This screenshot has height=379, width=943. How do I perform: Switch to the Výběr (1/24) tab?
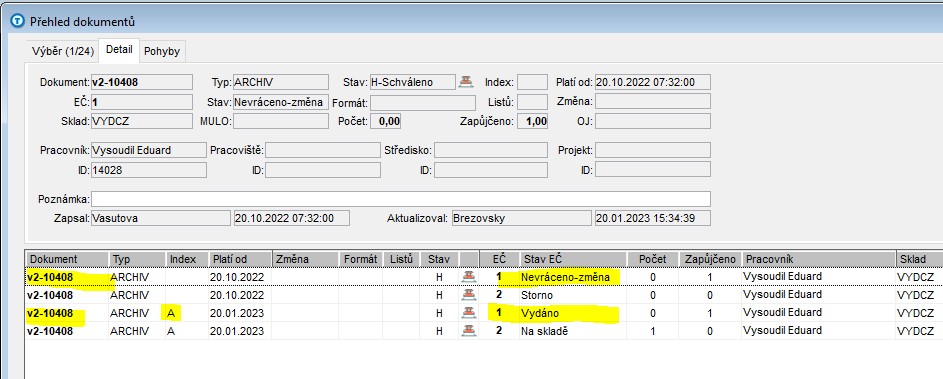coord(63,51)
